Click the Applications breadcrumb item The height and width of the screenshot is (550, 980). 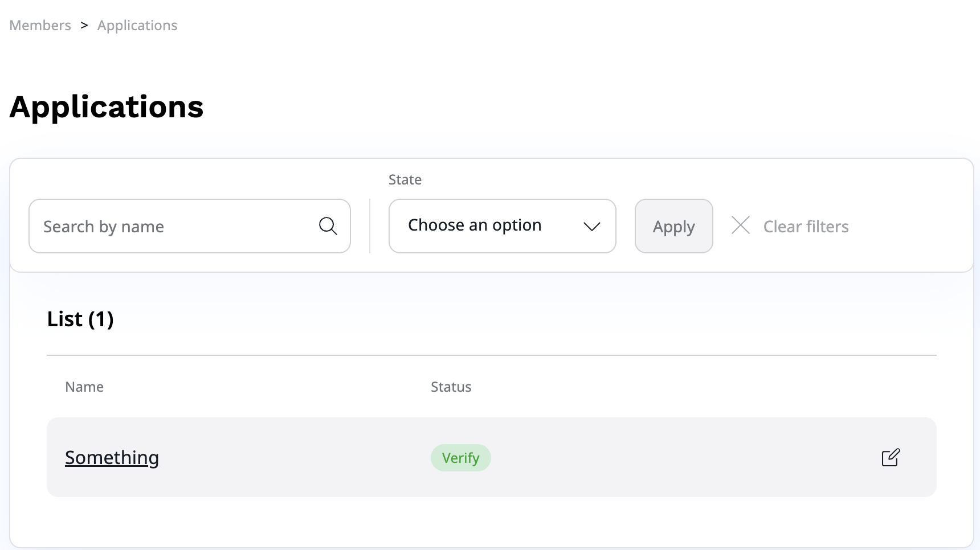click(x=137, y=26)
